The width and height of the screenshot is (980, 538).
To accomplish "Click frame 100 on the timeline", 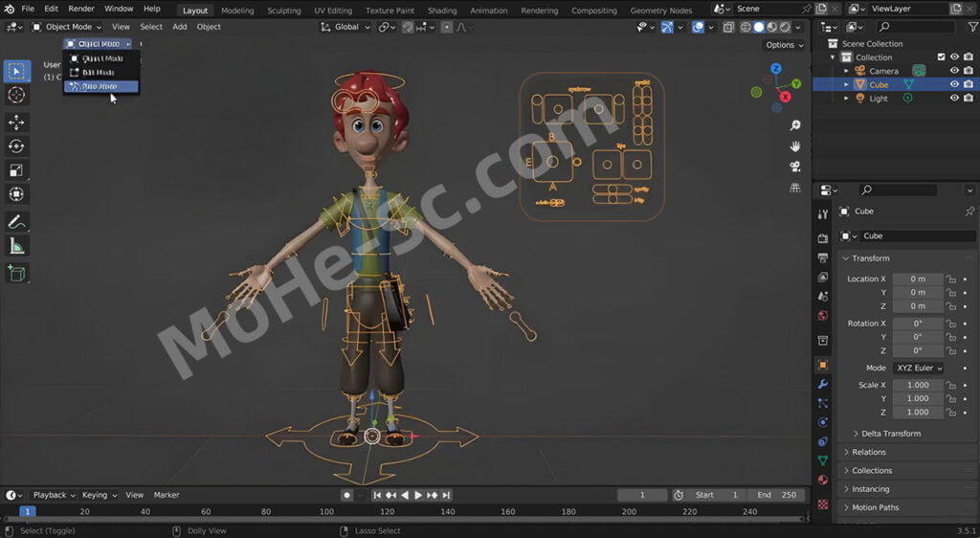I will coord(327,511).
